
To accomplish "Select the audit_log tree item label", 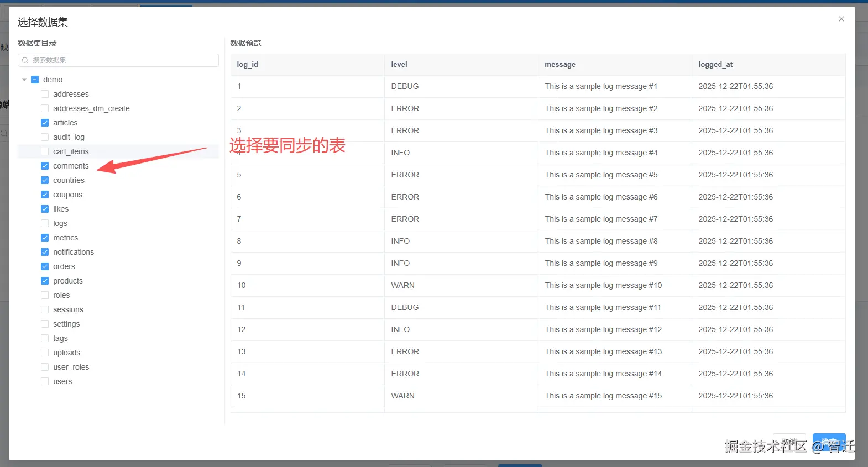I will tap(69, 137).
